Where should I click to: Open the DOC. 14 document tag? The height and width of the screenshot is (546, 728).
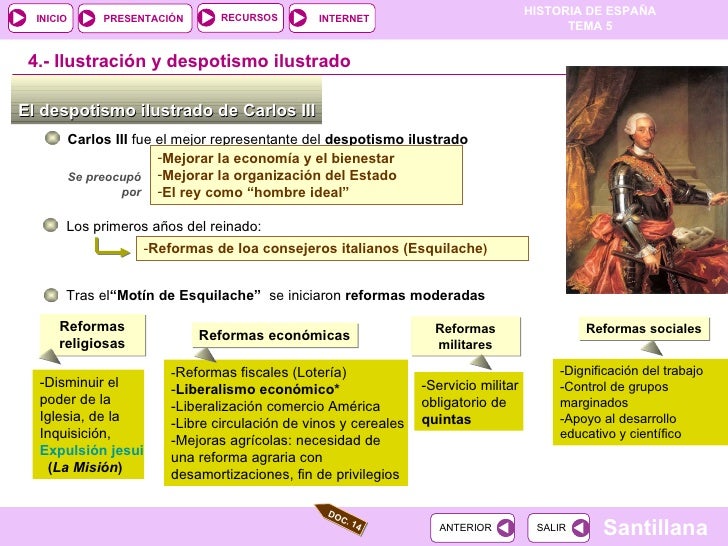coord(342,519)
